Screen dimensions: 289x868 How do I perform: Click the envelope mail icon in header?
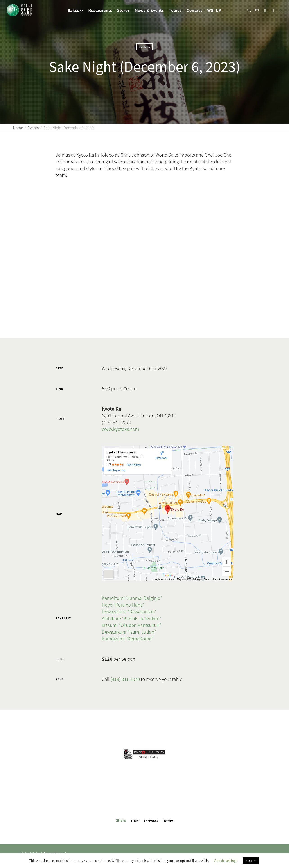[257, 10]
